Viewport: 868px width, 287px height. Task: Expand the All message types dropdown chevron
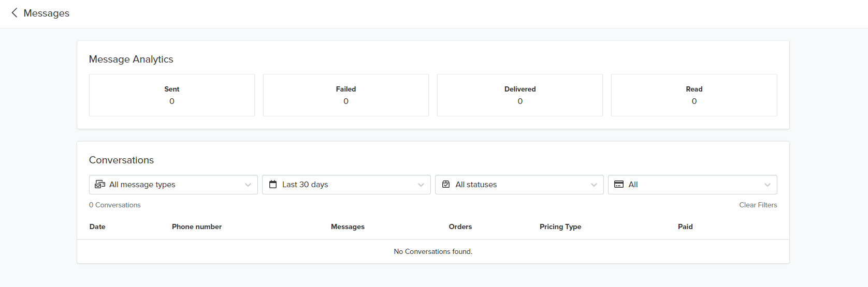[x=248, y=185]
